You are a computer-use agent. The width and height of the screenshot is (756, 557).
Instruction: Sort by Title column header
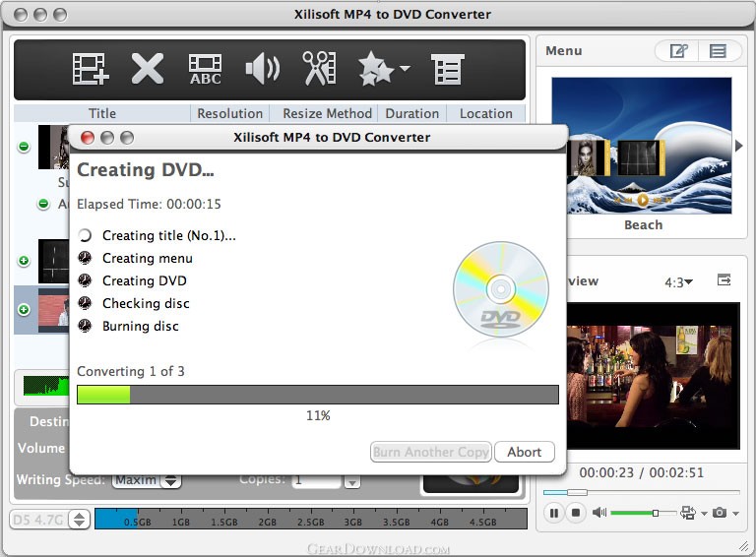[x=102, y=113]
